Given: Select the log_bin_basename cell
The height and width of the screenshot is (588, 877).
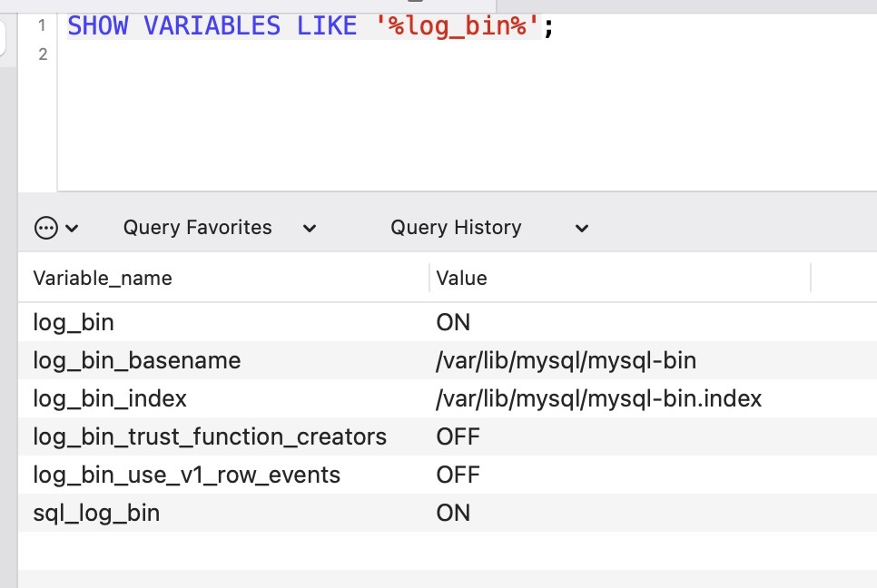Looking at the screenshot, I should 136,360.
